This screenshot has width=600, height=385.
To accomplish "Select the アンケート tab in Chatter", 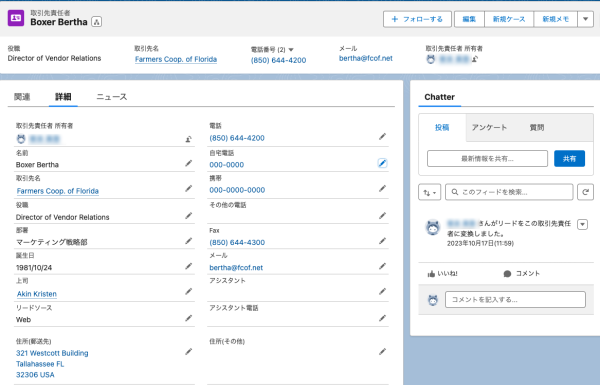I will pos(489,127).
